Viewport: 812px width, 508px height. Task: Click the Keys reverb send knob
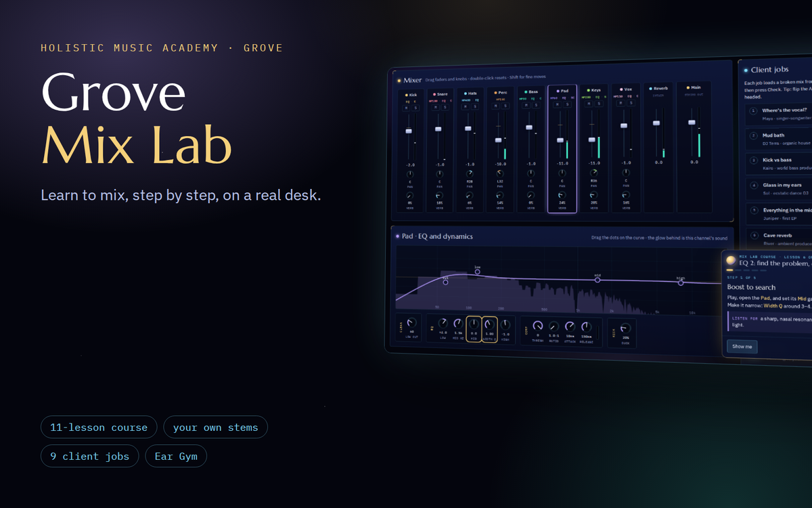click(x=593, y=195)
